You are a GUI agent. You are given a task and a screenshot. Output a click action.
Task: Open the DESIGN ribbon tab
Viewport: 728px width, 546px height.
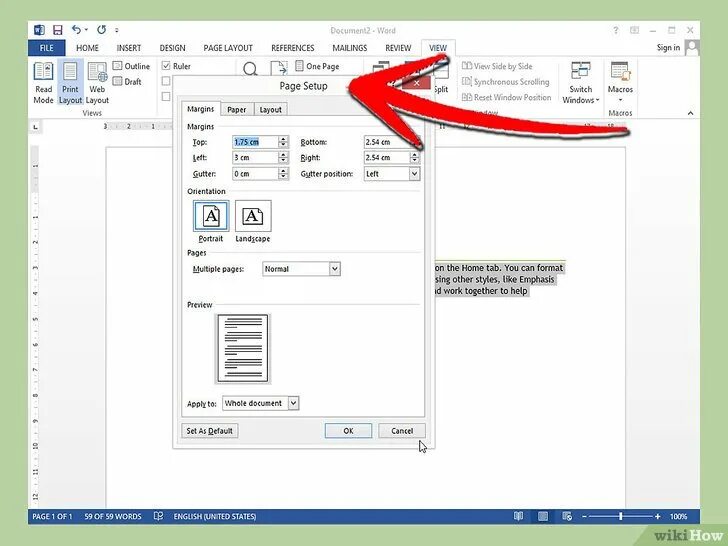[172, 48]
